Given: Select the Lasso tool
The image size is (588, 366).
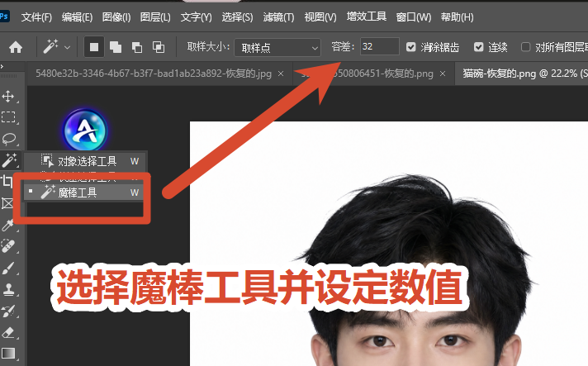Looking at the screenshot, I should click(x=9, y=139).
